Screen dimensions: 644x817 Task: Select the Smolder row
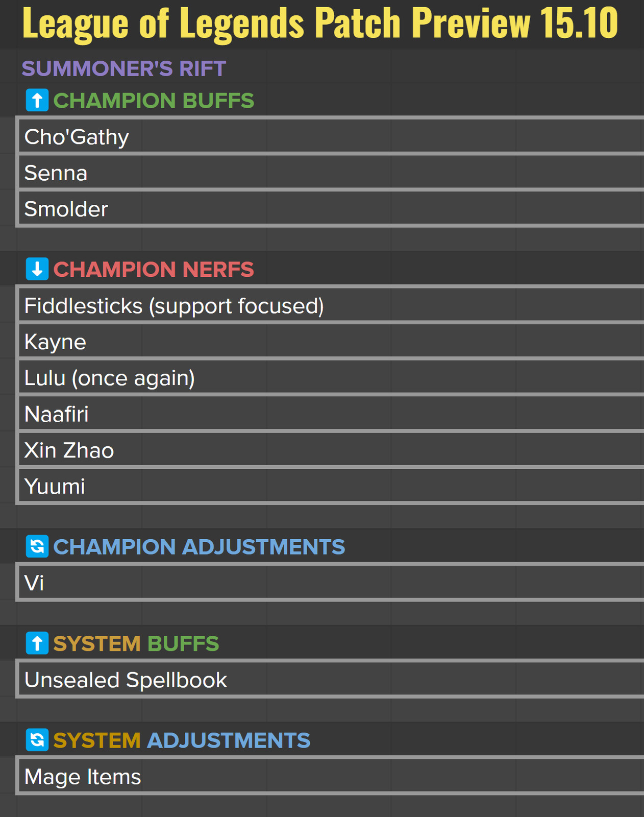[66, 209]
